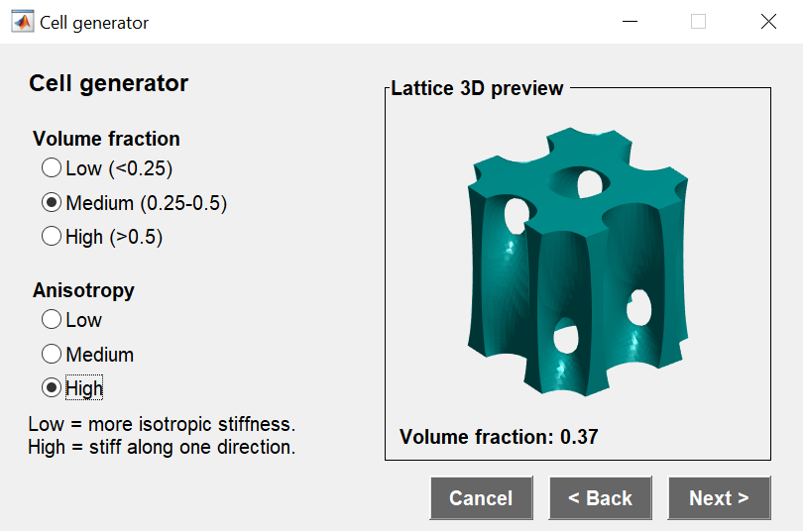Select High anisotropy option
Viewport: 804px width, 532px height.
[x=52, y=387]
